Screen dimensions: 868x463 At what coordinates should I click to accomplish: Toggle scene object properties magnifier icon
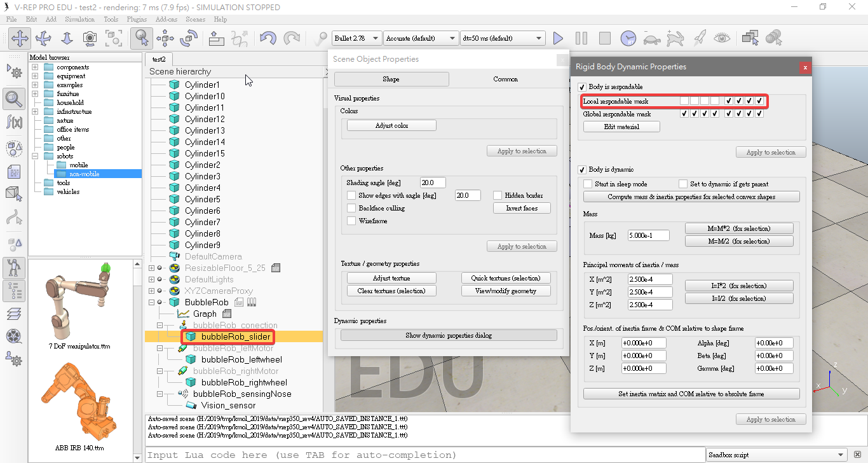pyautogui.click(x=14, y=98)
